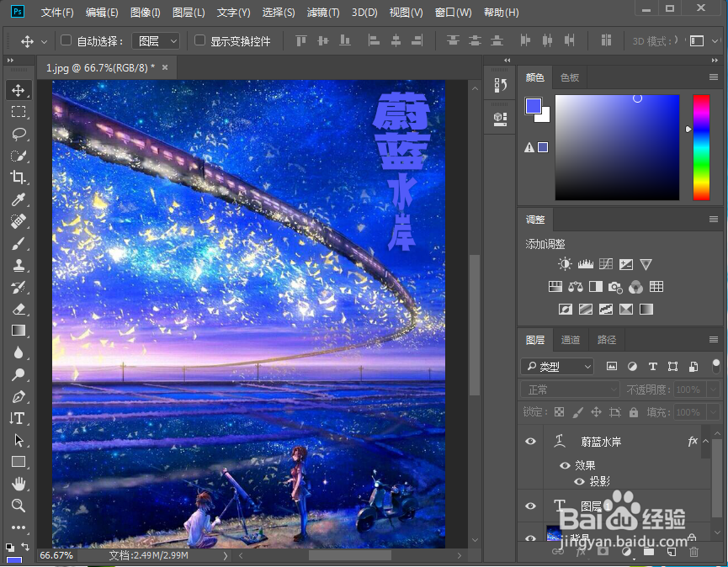Image resolution: width=728 pixels, height=567 pixels.
Task: Toggle visibility of 效果 effects
Action: coord(565,465)
